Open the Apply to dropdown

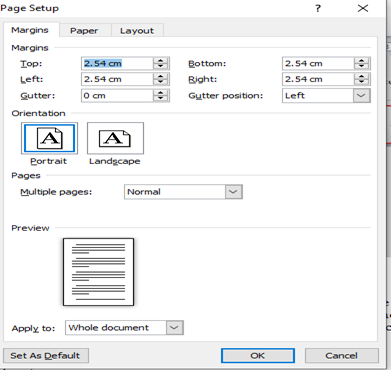174,328
